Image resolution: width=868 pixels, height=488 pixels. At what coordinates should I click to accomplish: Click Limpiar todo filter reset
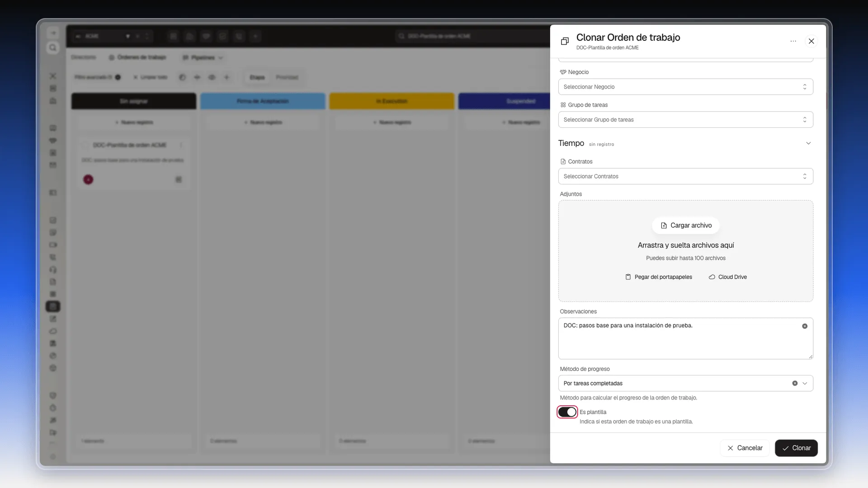click(x=151, y=77)
